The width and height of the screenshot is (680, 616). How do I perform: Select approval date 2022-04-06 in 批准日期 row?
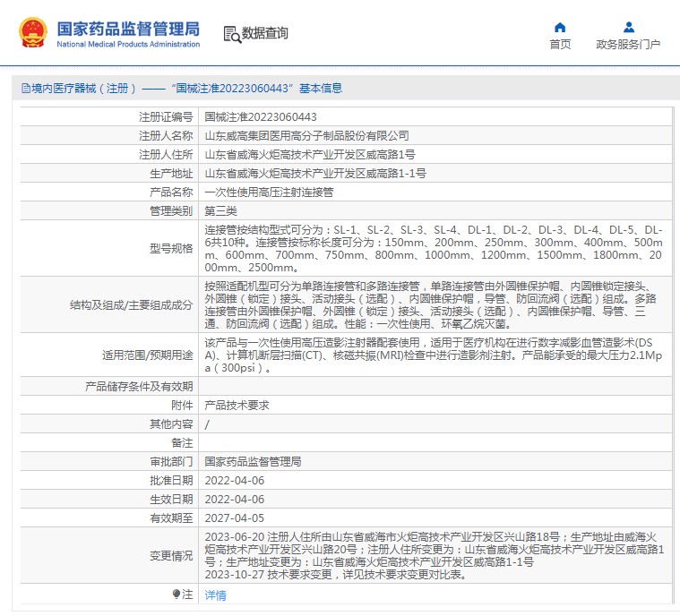pos(234,480)
